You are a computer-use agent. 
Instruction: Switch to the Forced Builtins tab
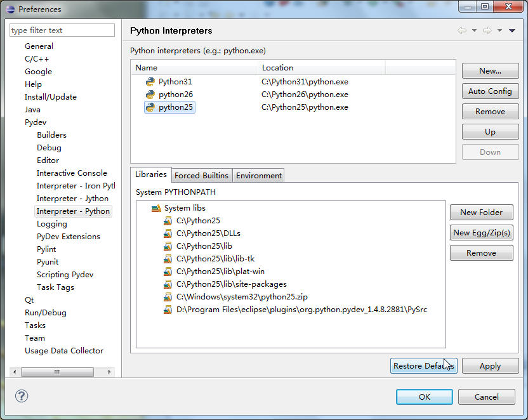pyautogui.click(x=201, y=176)
